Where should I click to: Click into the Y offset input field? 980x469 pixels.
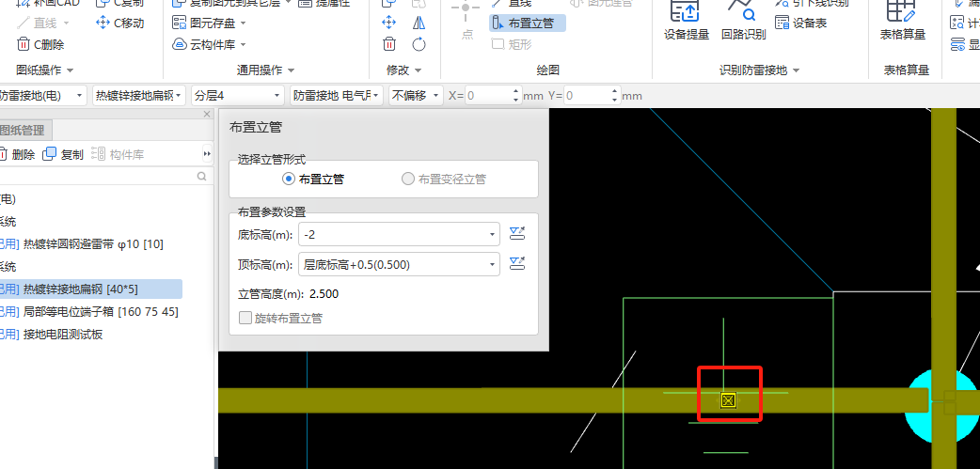(587, 96)
